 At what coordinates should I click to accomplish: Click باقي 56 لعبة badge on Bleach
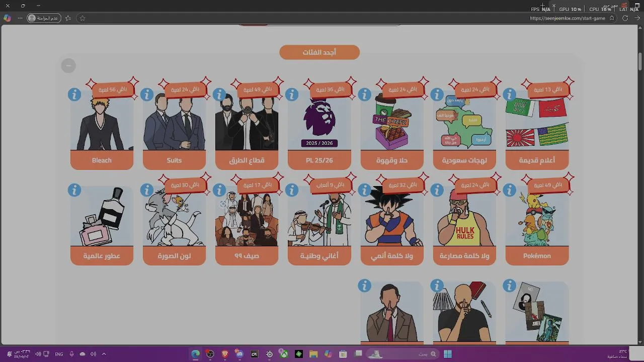113,89
